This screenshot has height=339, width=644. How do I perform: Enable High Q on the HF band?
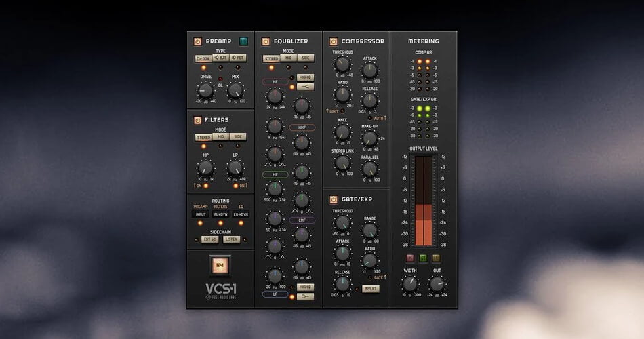pos(305,77)
